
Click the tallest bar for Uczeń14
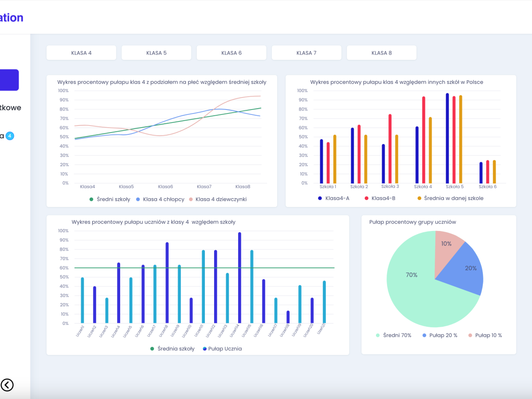pyautogui.click(x=240, y=278)
